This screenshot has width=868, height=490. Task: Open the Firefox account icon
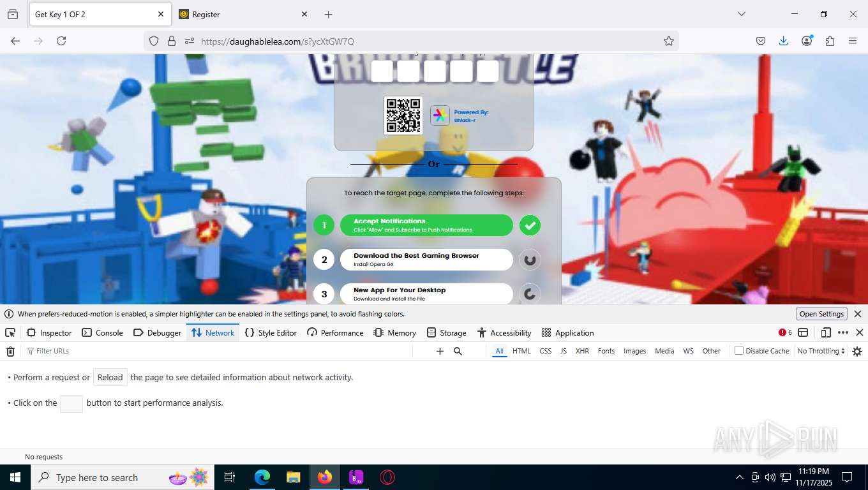(807, 41)
